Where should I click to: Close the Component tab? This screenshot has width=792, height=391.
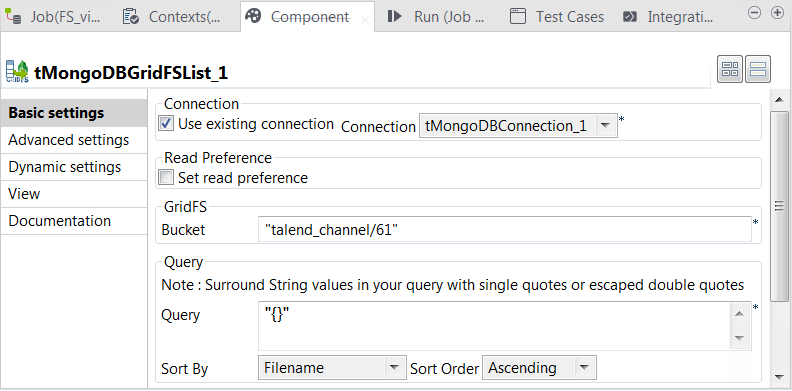[365, 20]
